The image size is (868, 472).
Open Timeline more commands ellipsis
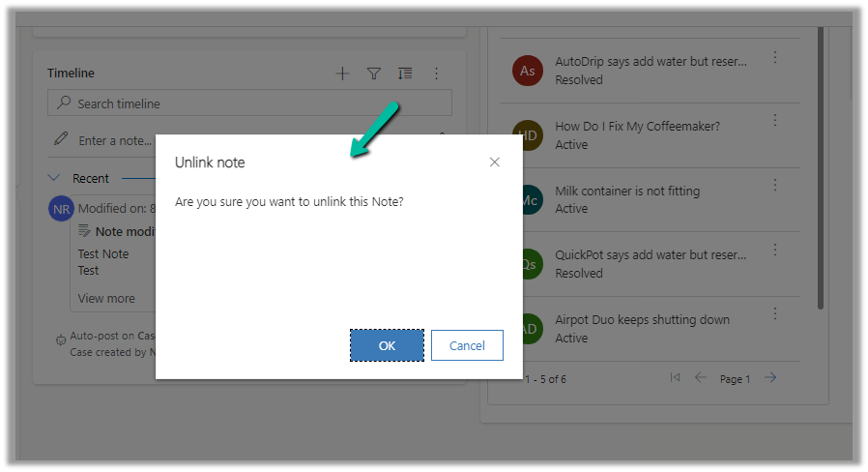tap(436, 74)
